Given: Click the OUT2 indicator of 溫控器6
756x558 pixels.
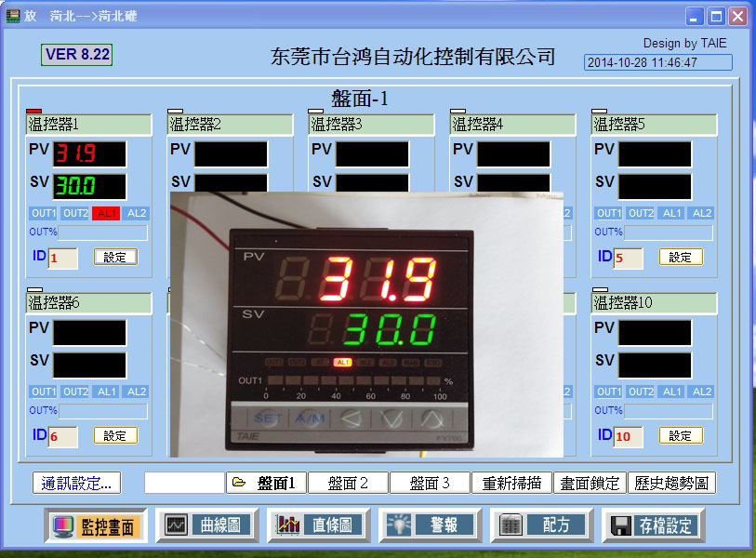Looking at the screenshot, I should 75,392.
